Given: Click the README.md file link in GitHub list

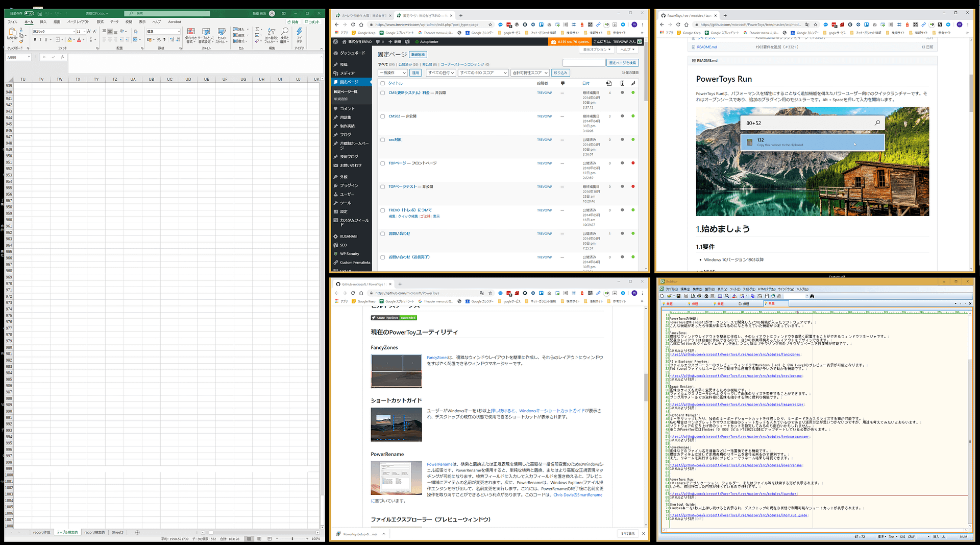Looking at the screenshot, I should tap(707, 47).
